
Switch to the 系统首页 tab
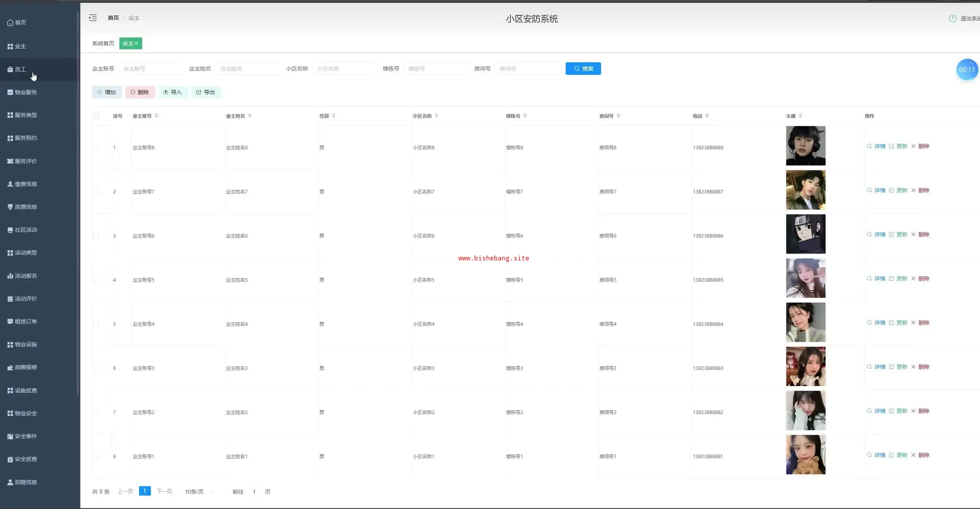(103, 43)
